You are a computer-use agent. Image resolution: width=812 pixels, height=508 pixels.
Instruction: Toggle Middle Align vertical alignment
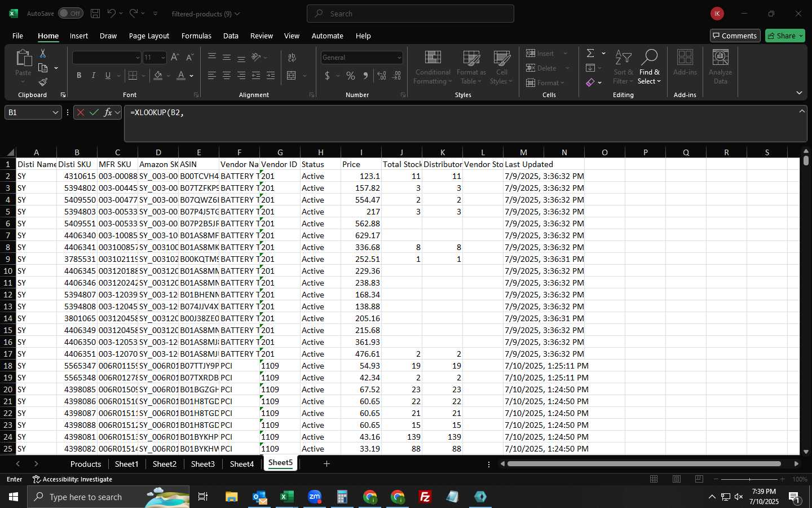[x=227, y=58]
